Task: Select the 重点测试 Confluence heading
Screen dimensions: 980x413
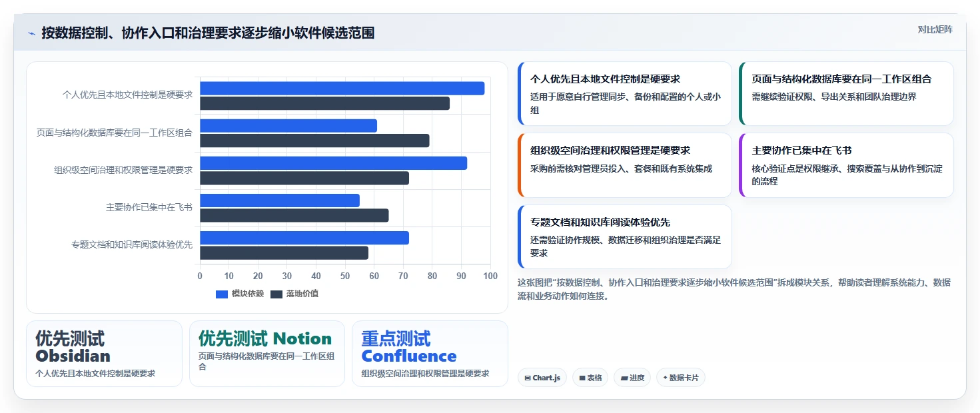Action: (x=409, y=347)
